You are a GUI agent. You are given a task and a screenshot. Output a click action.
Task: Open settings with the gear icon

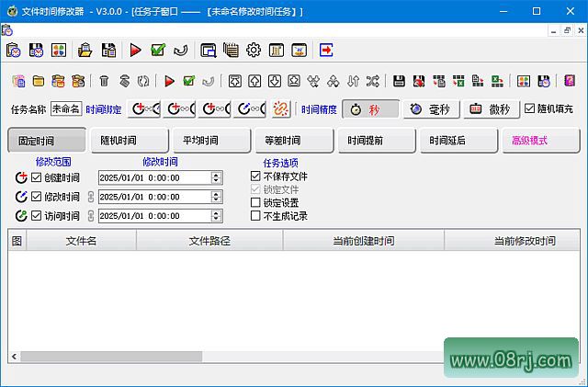click(254, 50)
